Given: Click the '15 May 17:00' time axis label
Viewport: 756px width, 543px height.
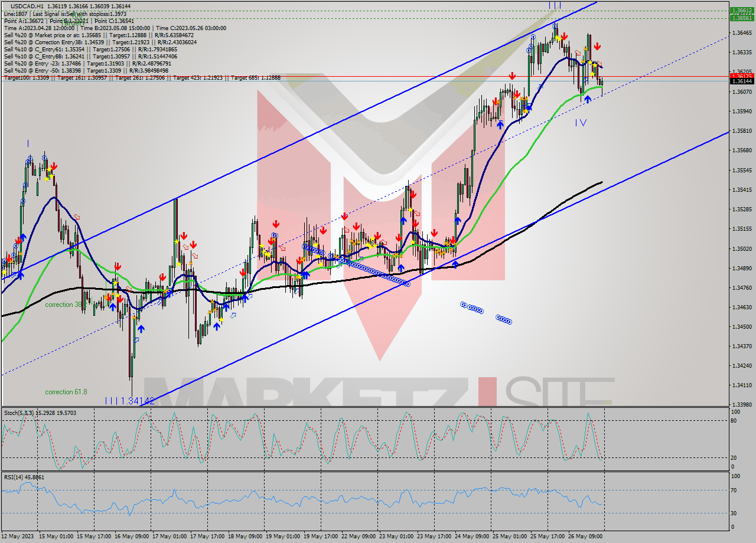Looking at the screenshot, I should pyautogui.click(x=93, y=536).
